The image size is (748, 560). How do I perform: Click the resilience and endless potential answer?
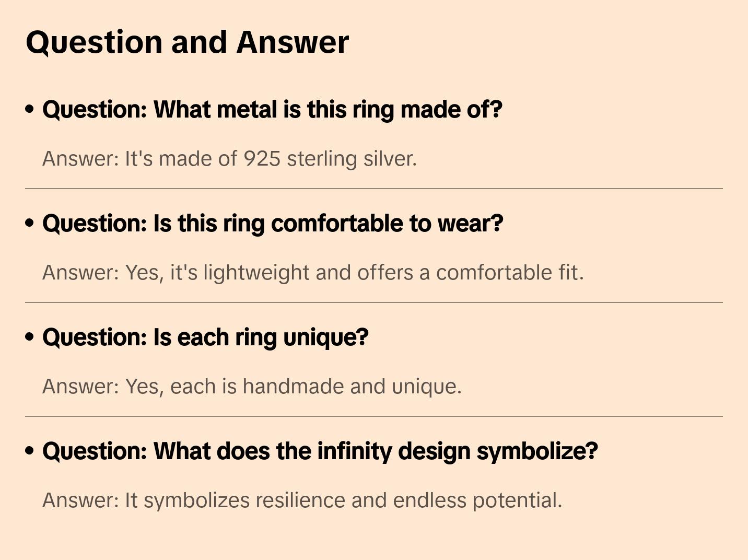pyautogui.click(x=302, y=500)
